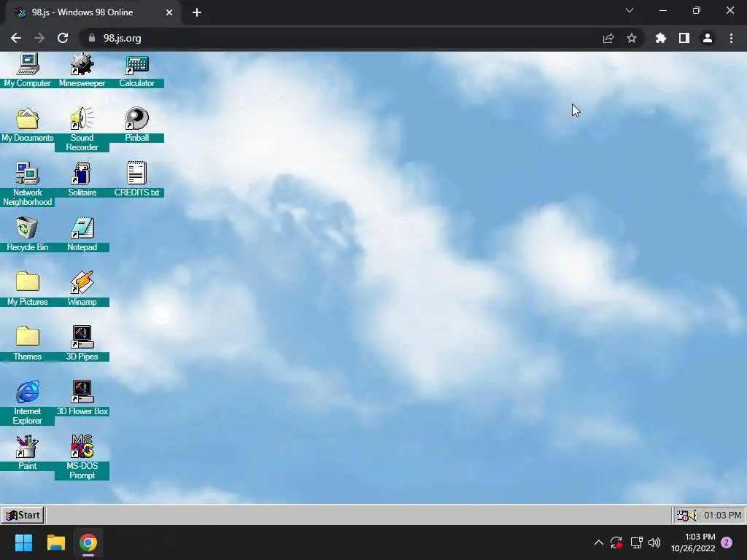Select the 98.js Windows 98 Online tab
Screen dimensions: 747x560
tap(93, 12)
